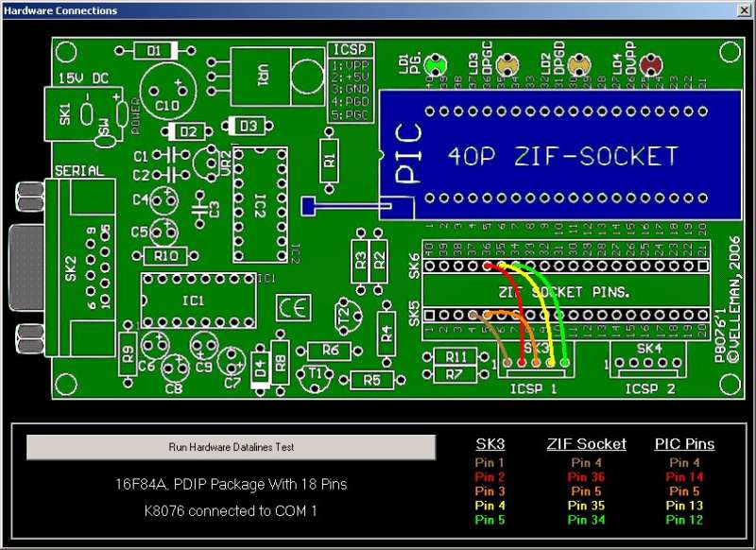
Task: Click the R7 resistor
Action: (454, 374)
